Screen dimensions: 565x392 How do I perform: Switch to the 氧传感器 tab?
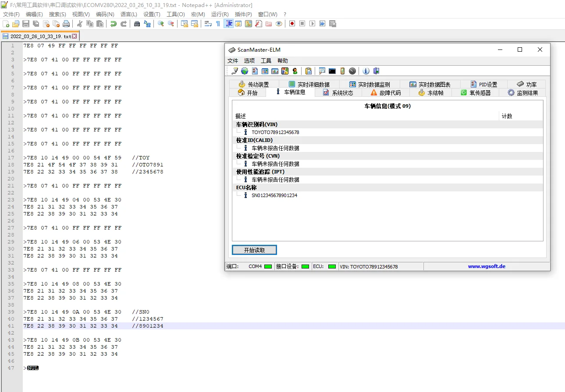click(x=476, y=93)
